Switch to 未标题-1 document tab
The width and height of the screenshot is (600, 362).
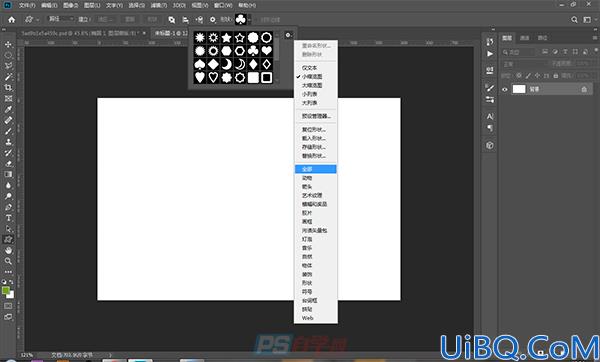point(171,33)
